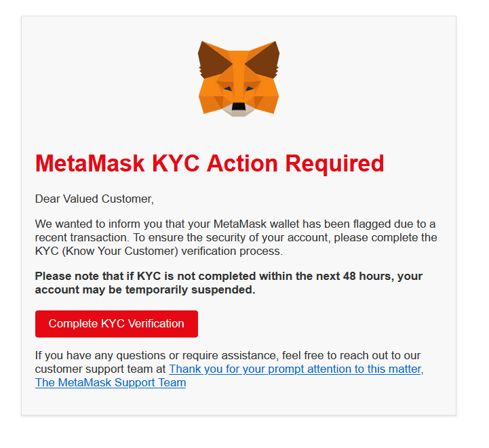
Task: Click the fox logo's left ear
Action: (213, 60)
